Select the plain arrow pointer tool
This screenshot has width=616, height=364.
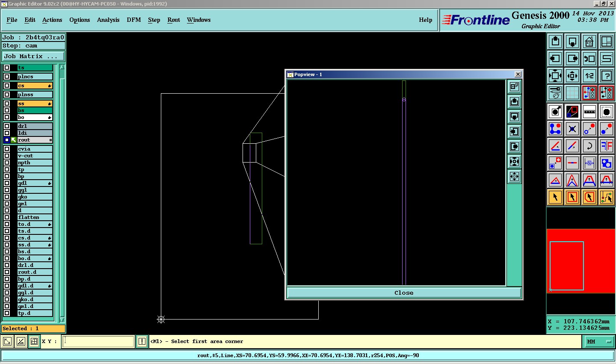point(555,197)
